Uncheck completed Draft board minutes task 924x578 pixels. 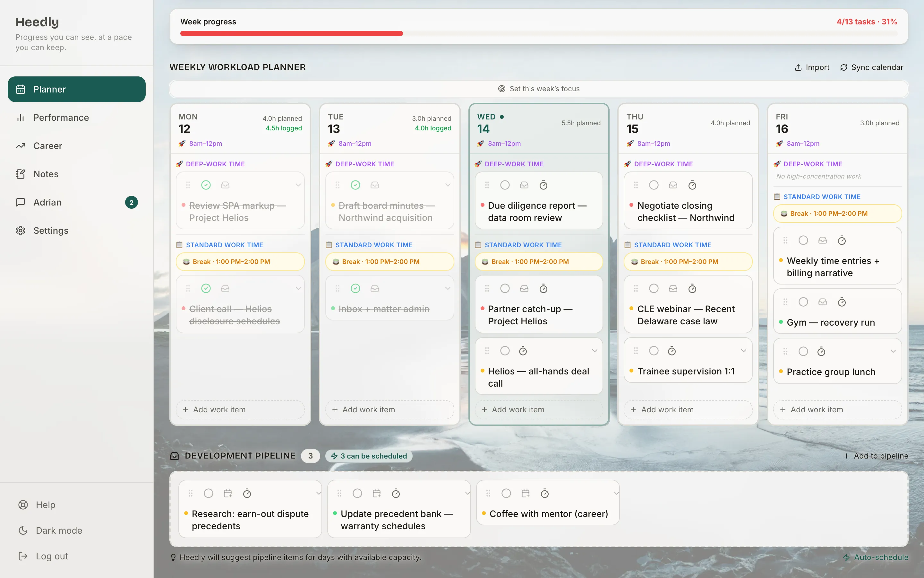(355, 185)
